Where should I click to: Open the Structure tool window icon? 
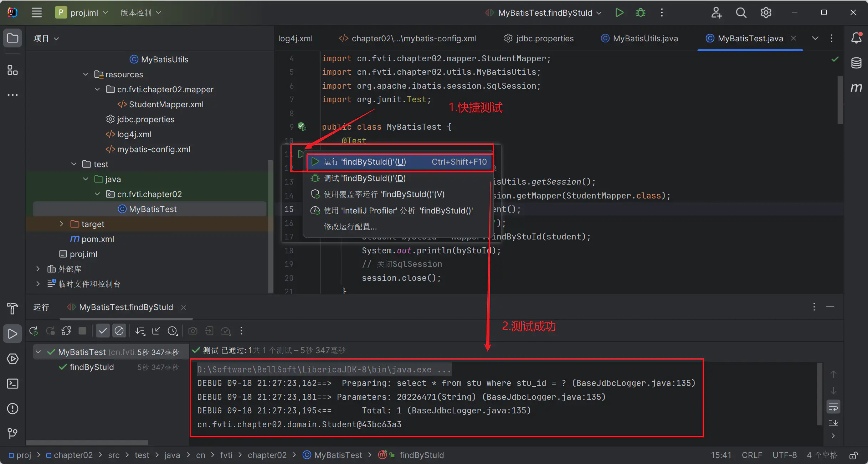pyautogui.click(x=12, y=70)
